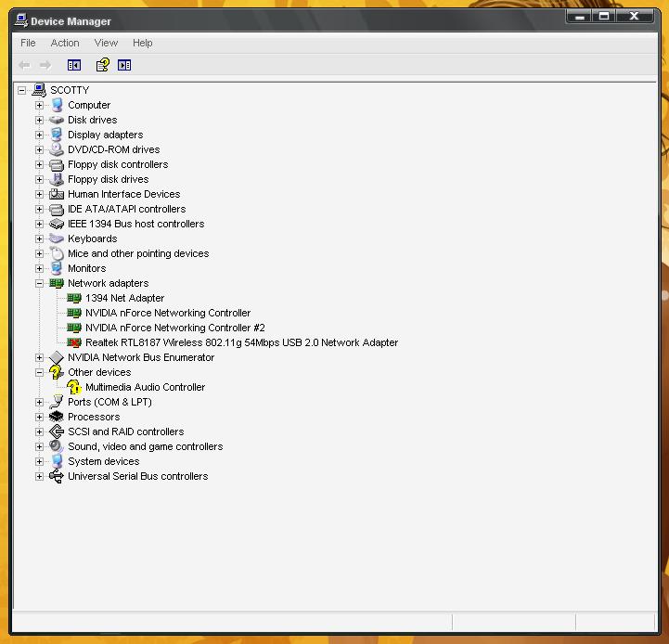Viewport: 669px width, 644px height.
Task: Select NVIDIA nForce Networking Controller #2
Action: [x=175, y=328]
